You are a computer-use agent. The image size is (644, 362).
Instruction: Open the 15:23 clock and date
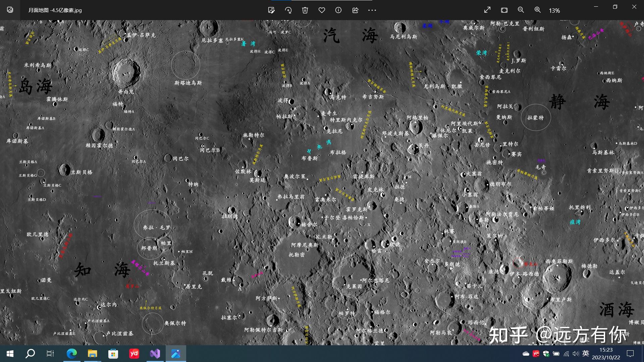tap(606, 354)
